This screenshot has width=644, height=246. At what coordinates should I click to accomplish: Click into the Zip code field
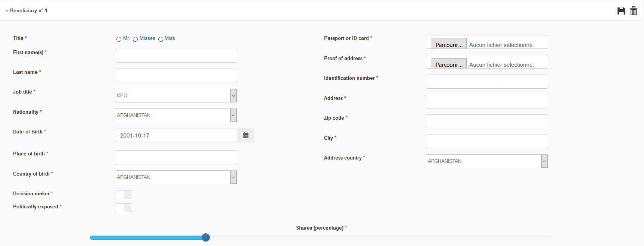487,121
